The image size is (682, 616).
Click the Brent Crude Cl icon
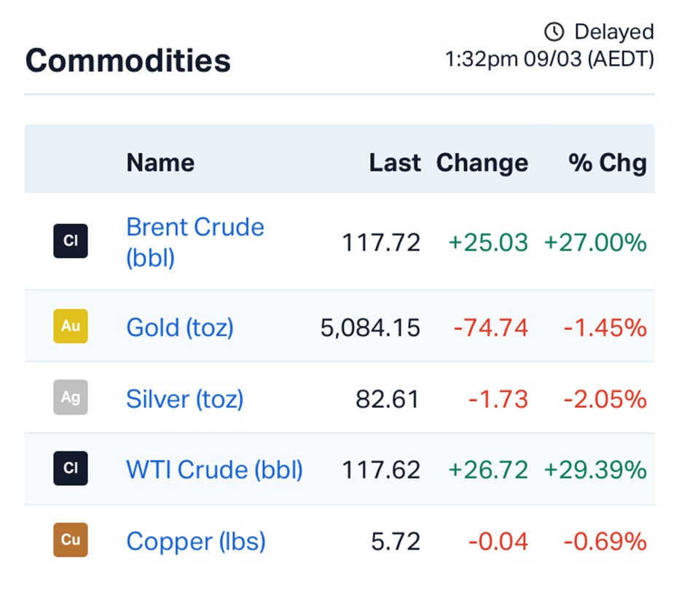click(x=71, y=241)
